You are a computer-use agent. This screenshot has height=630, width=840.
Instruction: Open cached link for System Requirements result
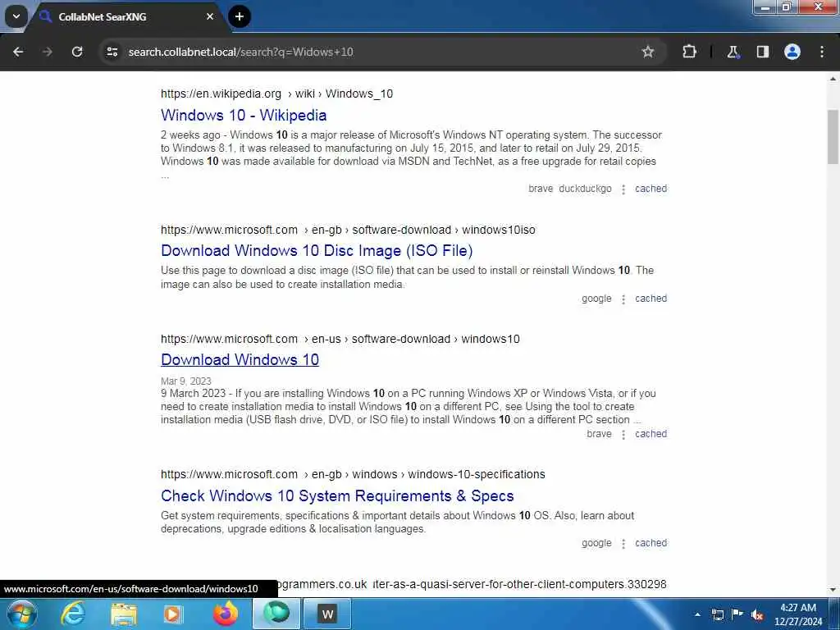click(x=651, y=543)
